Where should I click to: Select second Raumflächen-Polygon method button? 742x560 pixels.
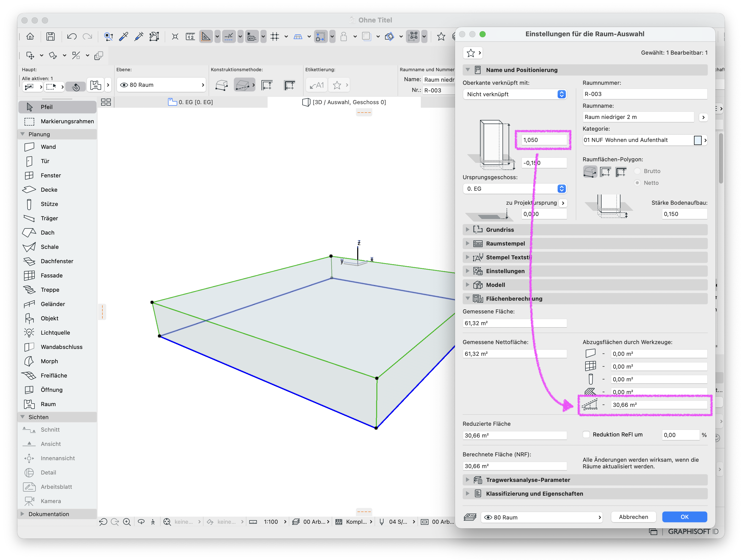(x=605, y=172)
